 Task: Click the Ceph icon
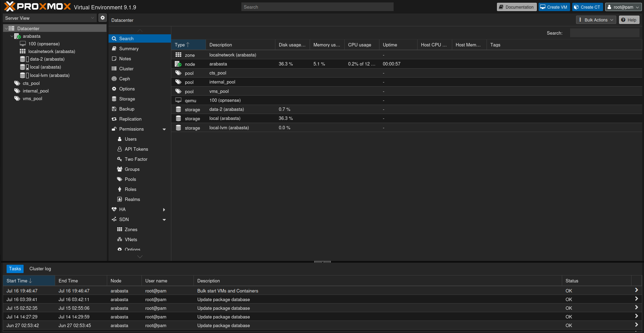click(114, 79)
